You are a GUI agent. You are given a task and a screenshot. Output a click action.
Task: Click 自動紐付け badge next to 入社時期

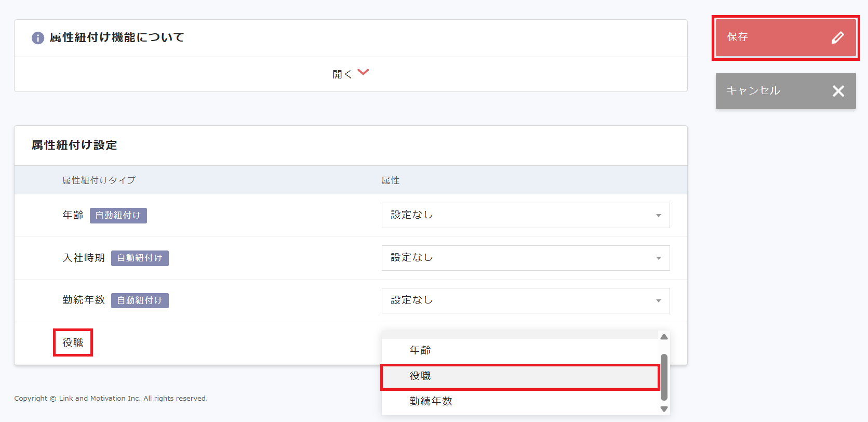[140, 258]
